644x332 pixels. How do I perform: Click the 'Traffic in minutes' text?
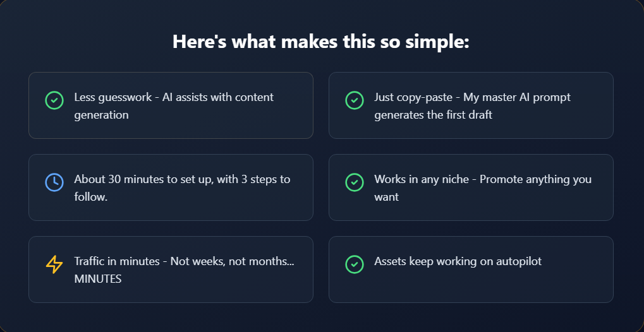click(117, 261)
